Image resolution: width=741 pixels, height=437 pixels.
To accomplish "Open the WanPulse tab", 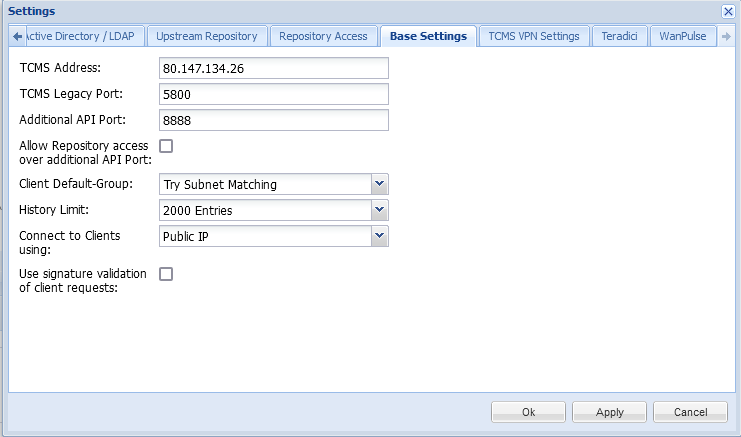I will click(x=682, y=36).
